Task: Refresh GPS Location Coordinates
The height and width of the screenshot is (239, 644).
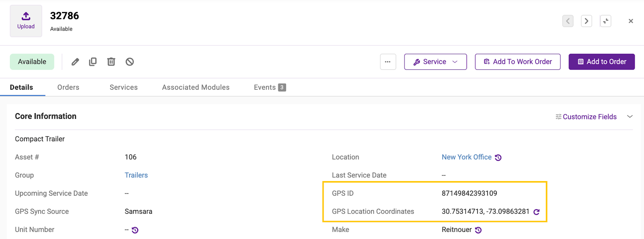Action: [537, 212]
